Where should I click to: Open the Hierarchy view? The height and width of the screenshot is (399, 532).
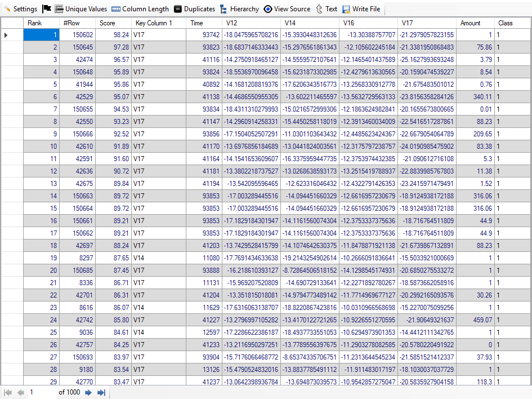[239, 9]
